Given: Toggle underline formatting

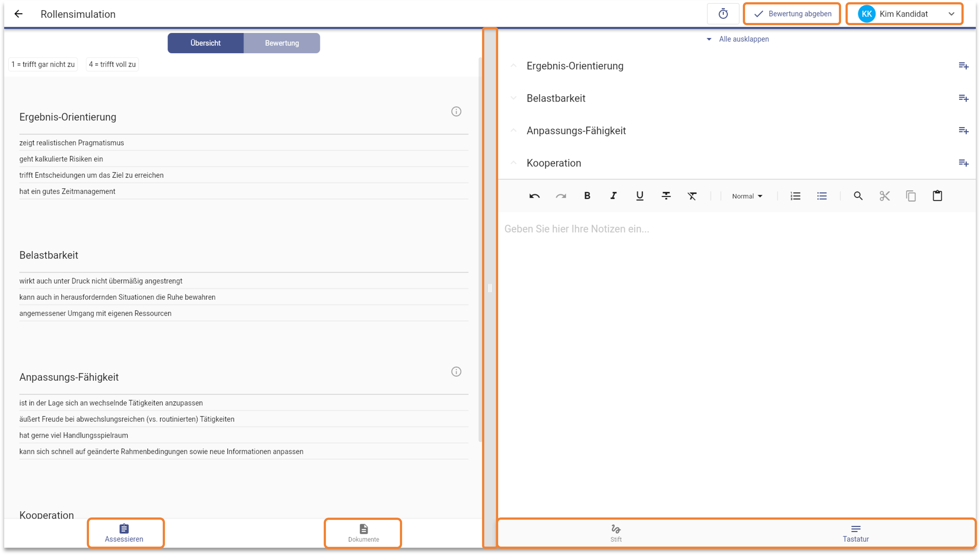Looking at the screenshot, I should 639,196.
